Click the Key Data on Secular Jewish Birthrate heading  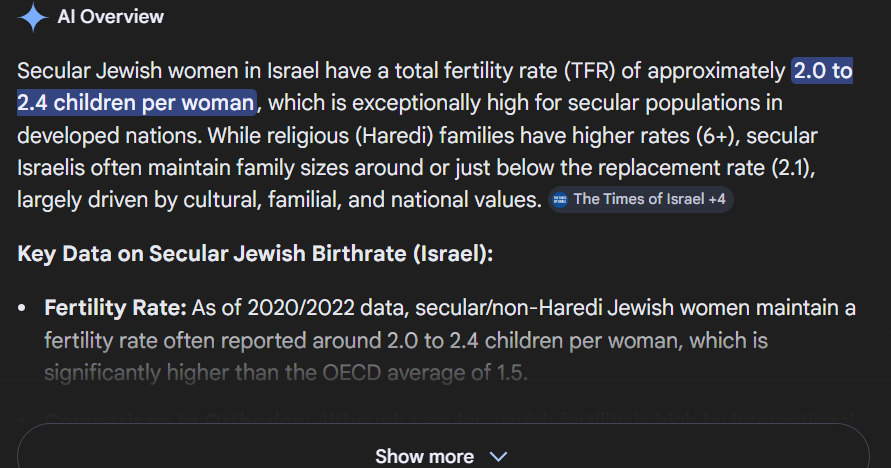click(255, 253)
